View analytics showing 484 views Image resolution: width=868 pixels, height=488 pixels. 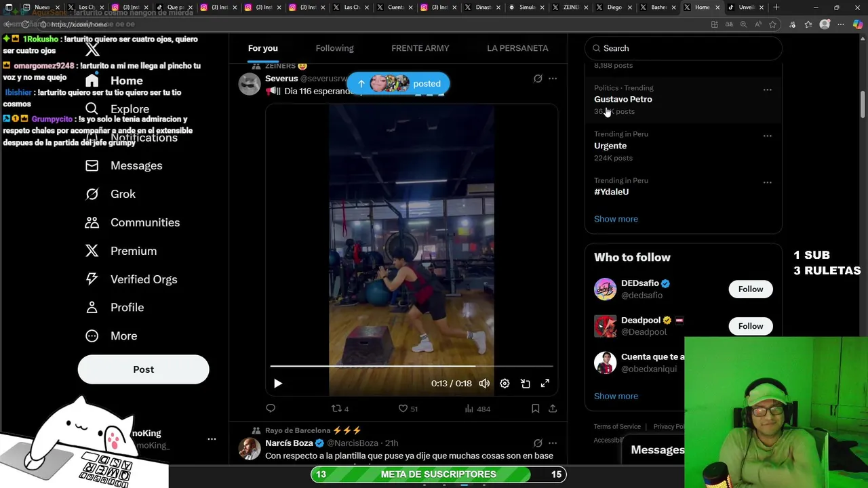click(x=477, y=409)
